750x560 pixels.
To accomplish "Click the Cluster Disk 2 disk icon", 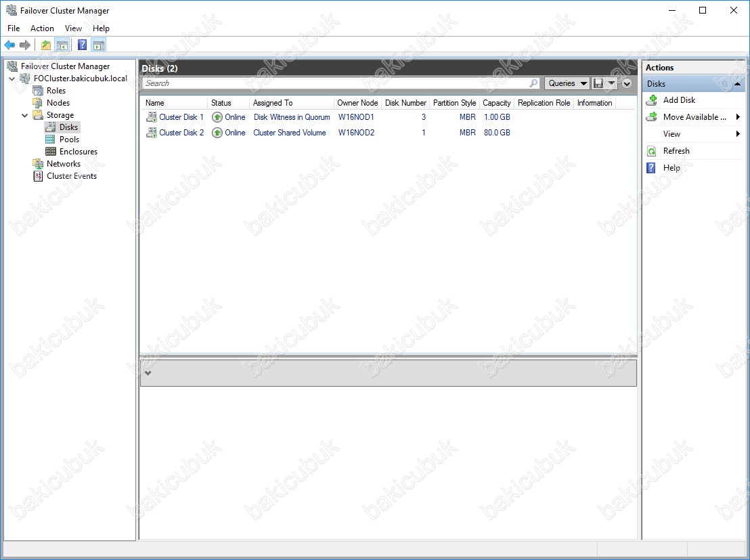I will pos(152,133).
